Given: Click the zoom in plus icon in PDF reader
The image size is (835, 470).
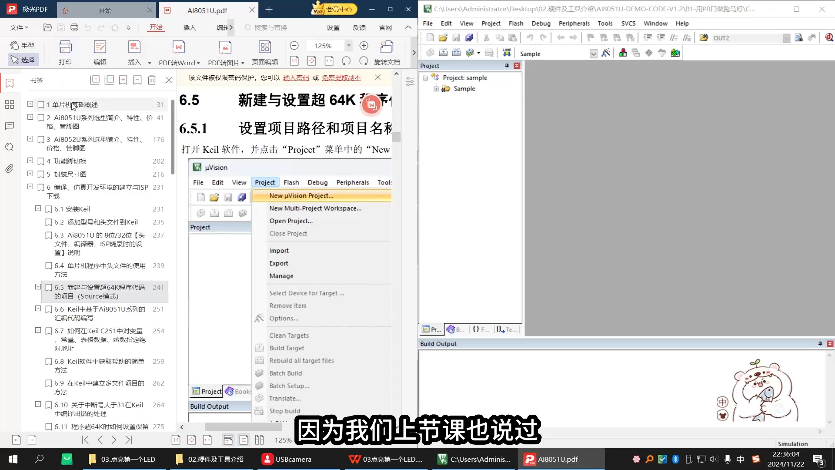Looking at the screenshot, I should point(364,46).
